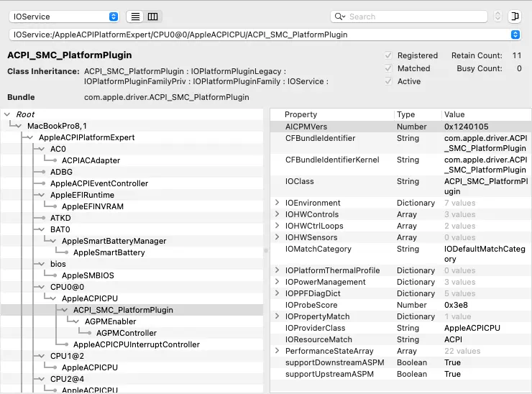This screenshot has width=532, height=394.
Task: Select the AppleEFINVRAM tree item
Action: pos(93,206)
